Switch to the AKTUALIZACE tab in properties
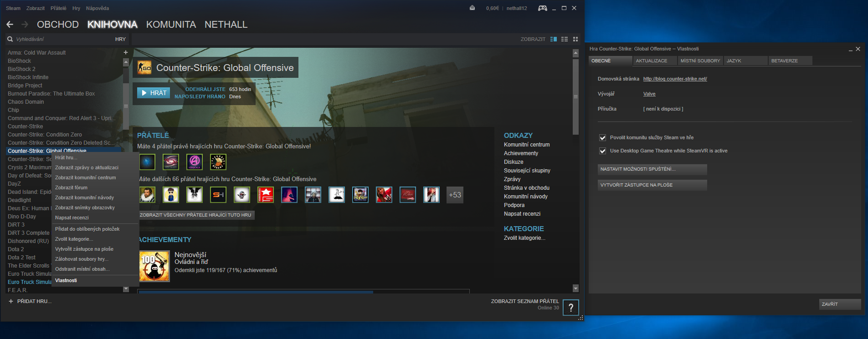 tap(655, 61)
